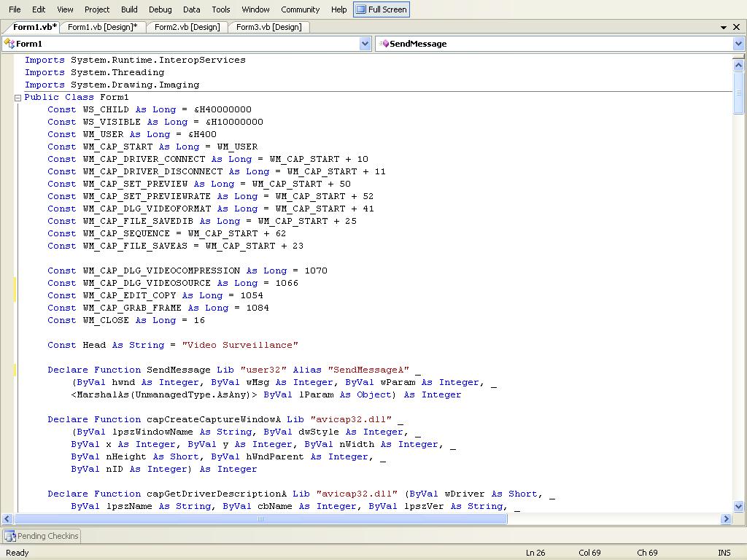Image resolution: width=747 pixels, height=560 pixels.
Task: Click Imports System.Threading line
Action: pos(94,72)
